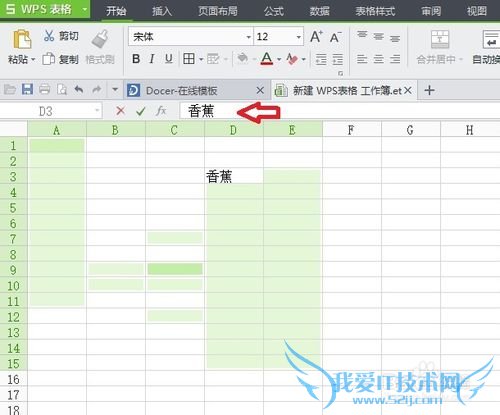
Task: Open the 视图 ribbon tab
Action: click(477, 11)
